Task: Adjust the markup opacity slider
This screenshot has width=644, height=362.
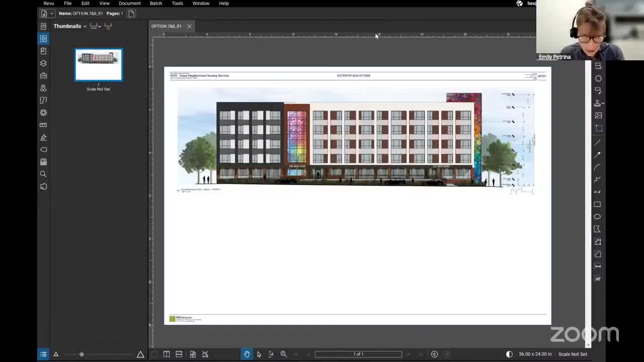Action: [x=82, y=354]
